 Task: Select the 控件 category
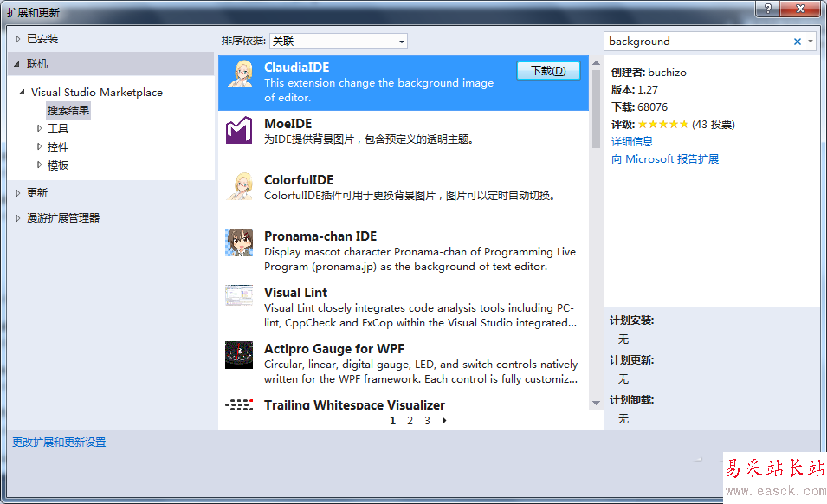(58, 147)
